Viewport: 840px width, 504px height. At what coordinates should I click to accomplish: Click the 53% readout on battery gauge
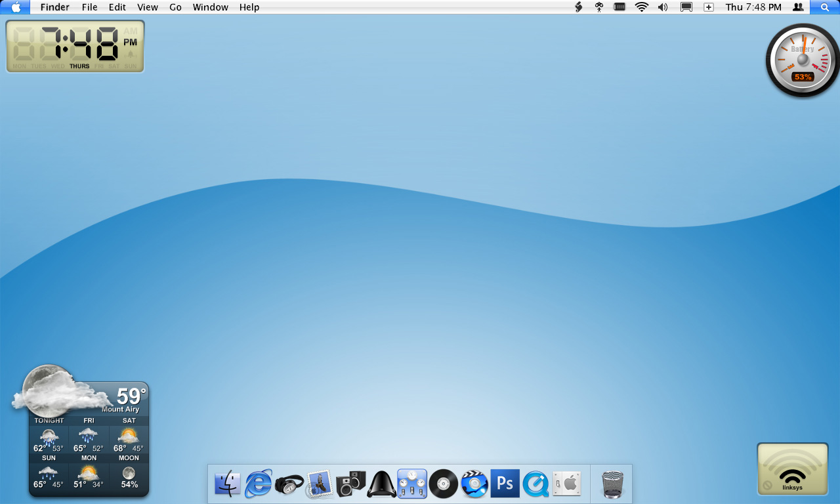[803, 77]
